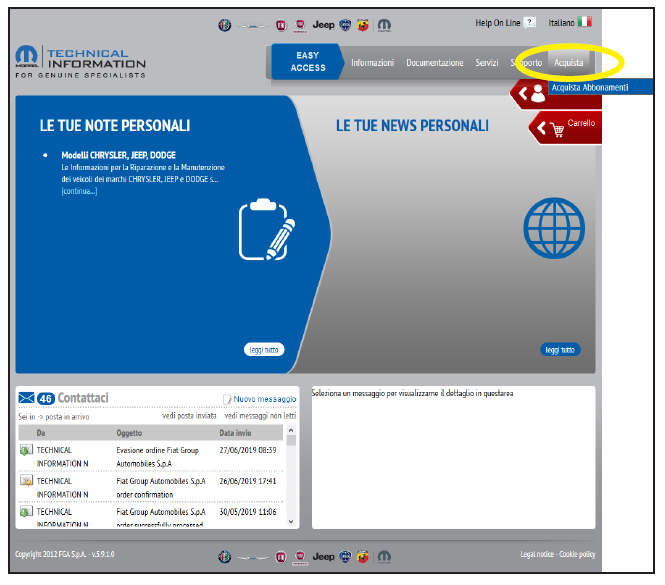
Task: Click leggi tutto under personal news
Action: point(560,350)
